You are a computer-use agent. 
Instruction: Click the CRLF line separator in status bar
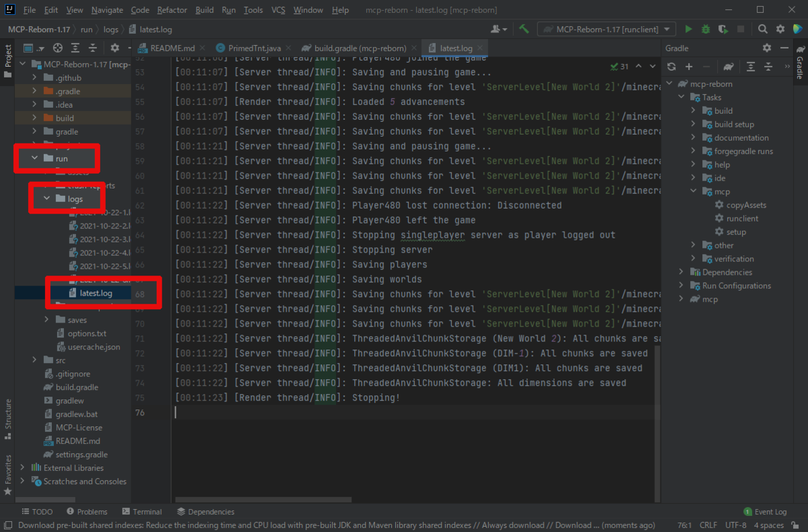[x=708, y=525]
